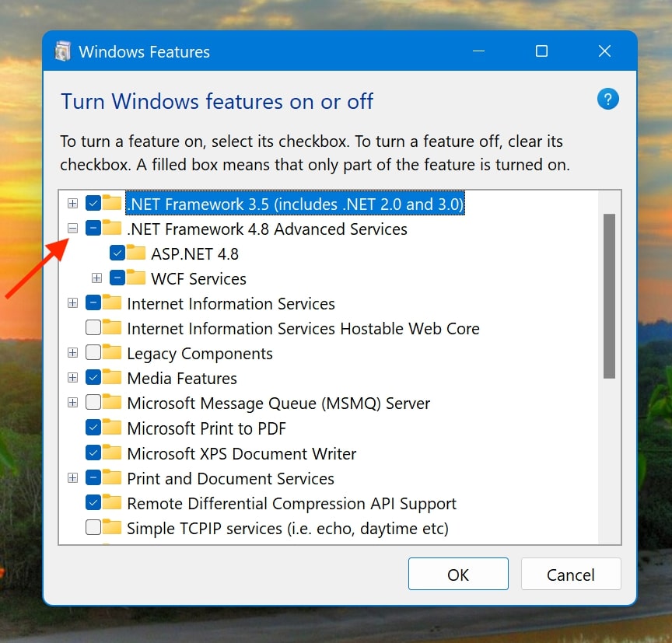672x643 pixels.
Task: Collapse the .NET Framework 4.8 Advanced Services node
Action: click(x=72, y=229)
